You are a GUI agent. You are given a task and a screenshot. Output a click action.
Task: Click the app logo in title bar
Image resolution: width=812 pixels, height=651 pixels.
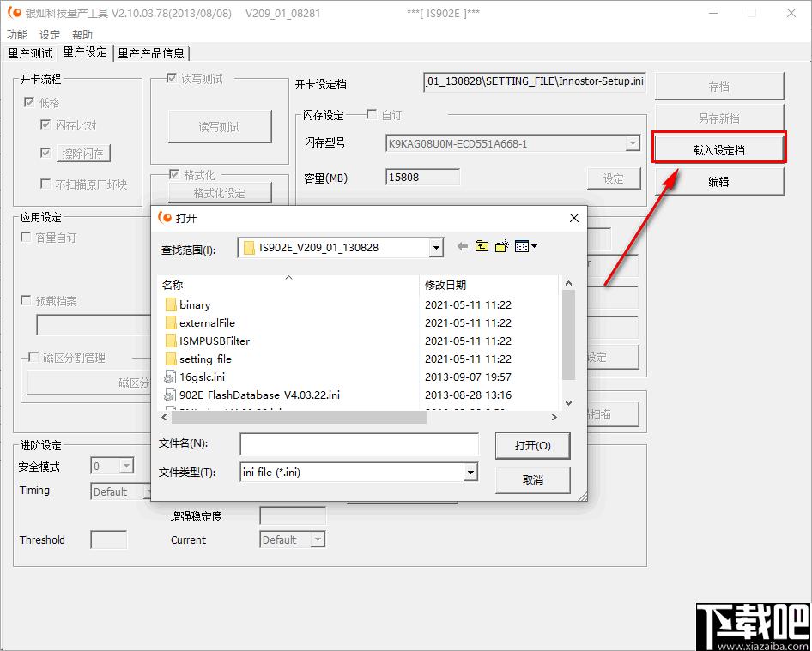point(14,12)
